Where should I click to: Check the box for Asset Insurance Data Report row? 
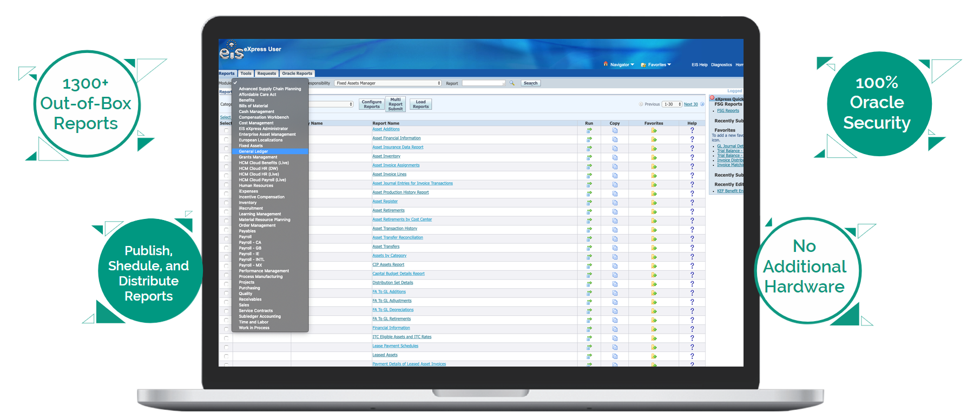pyautogui.click(x=226, y=149)
